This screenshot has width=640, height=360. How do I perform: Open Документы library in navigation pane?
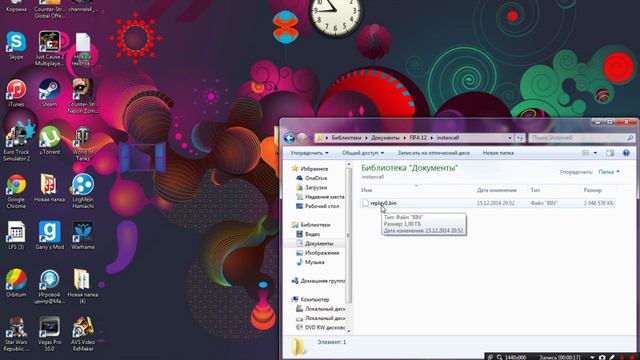click(315, 244)
